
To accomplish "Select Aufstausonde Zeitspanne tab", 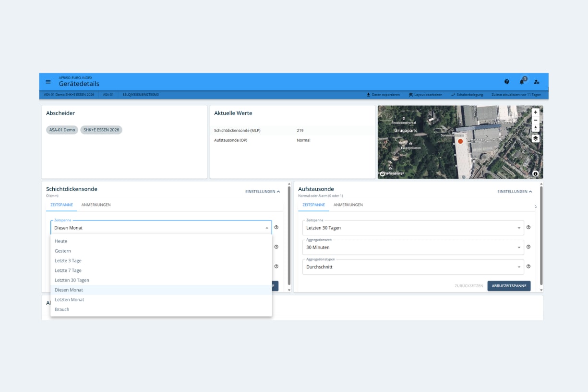I will click(313, 205).
